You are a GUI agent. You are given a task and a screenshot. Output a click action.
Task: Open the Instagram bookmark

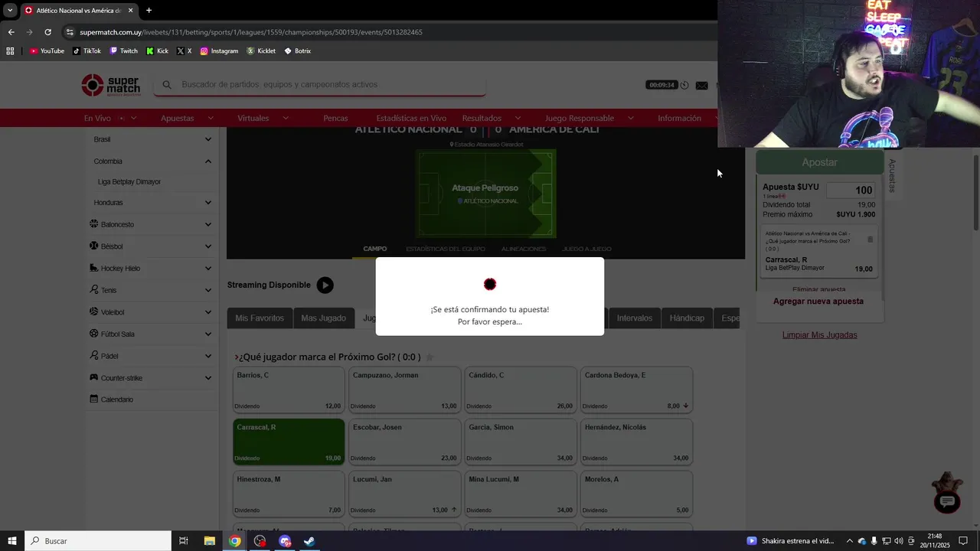[219, 51]
